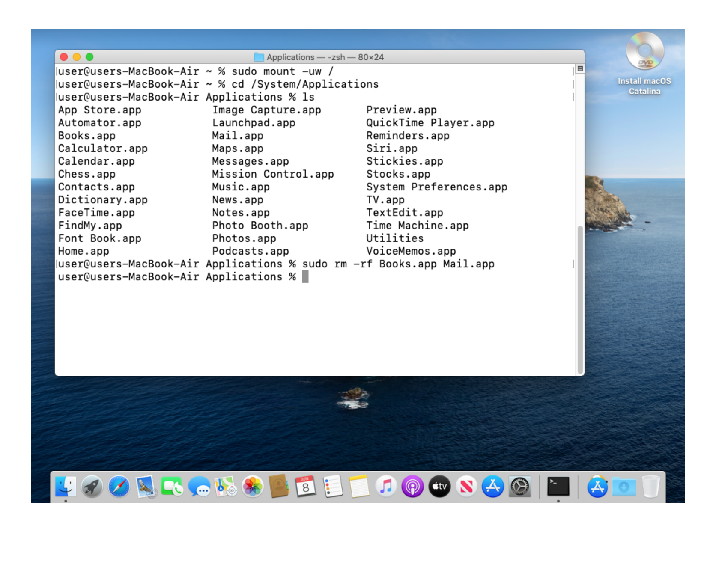Image resolution: width=716 pixels, height=588 pixels.
Task: Launch the Music app from the Dock
Action: pyautogui.click(x=386, y=487)
